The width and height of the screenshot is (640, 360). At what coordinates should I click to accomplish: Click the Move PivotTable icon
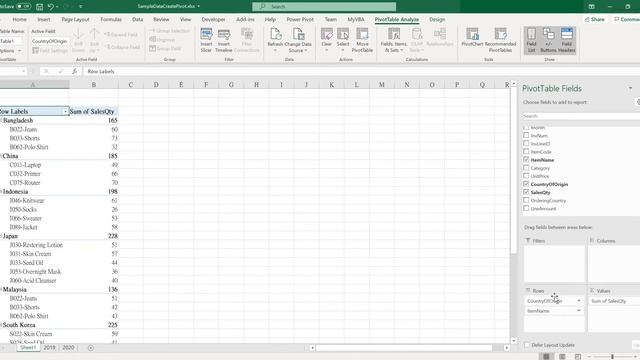click(362, 40)
